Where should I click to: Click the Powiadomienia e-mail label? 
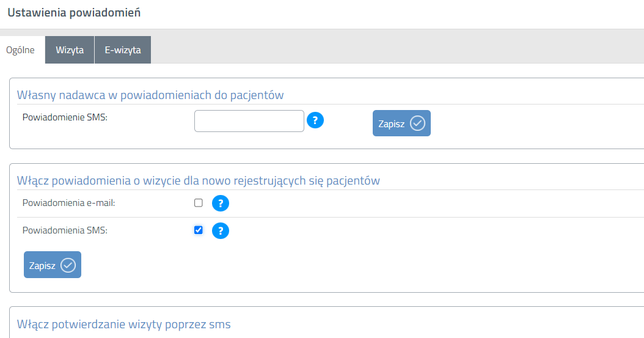68,203
